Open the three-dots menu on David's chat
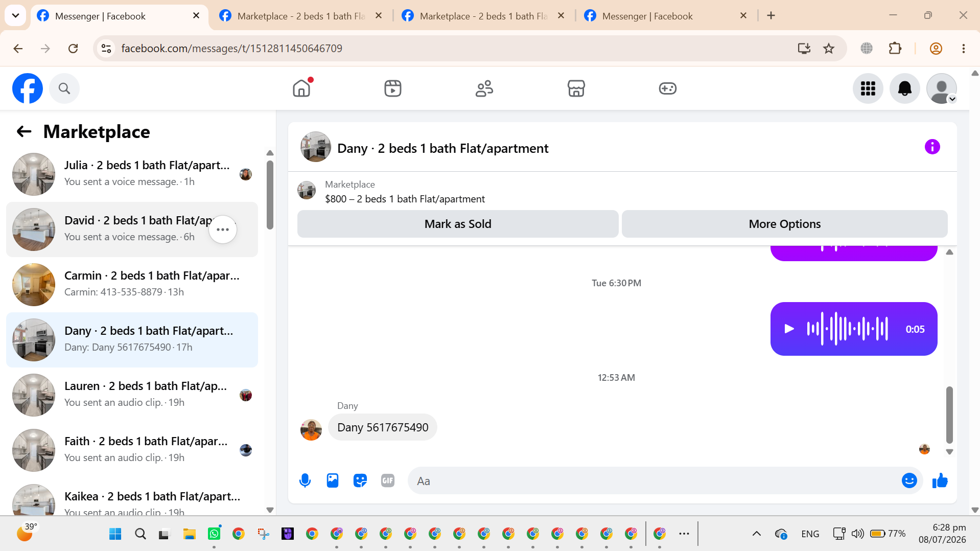The width and height of the screenshot is (980, 551). (223, 229)
